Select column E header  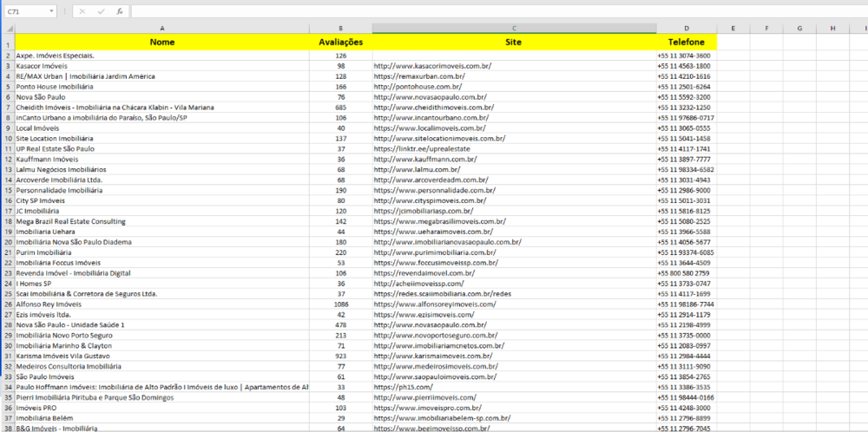point(733,29)
